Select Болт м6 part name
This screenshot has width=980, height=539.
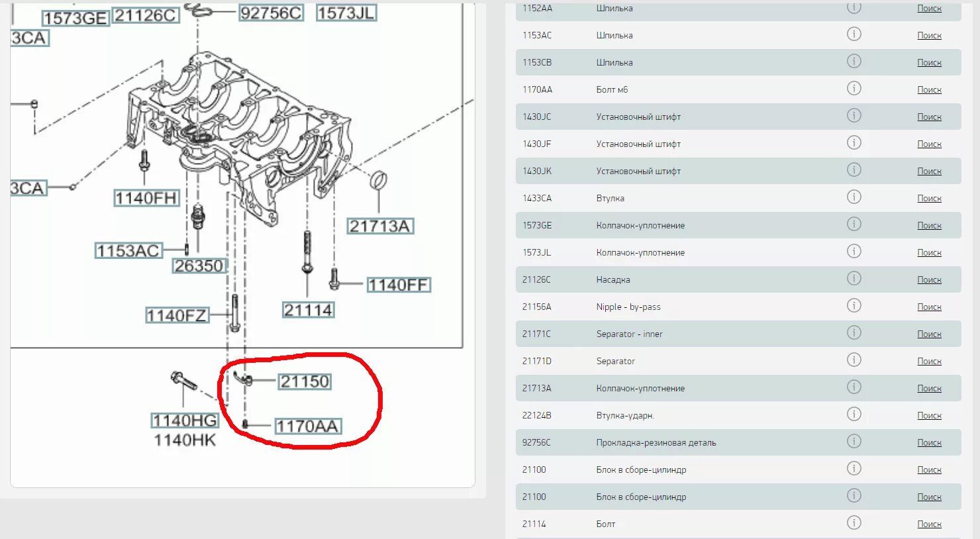[x=612, y=90]
